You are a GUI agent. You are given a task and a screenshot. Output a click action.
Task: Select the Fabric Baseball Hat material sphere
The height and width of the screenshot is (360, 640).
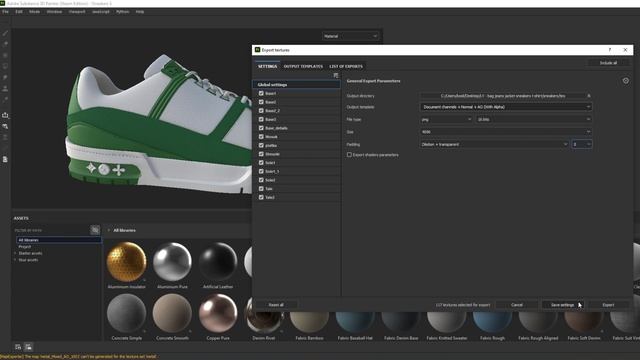click(x=355, y=322)
